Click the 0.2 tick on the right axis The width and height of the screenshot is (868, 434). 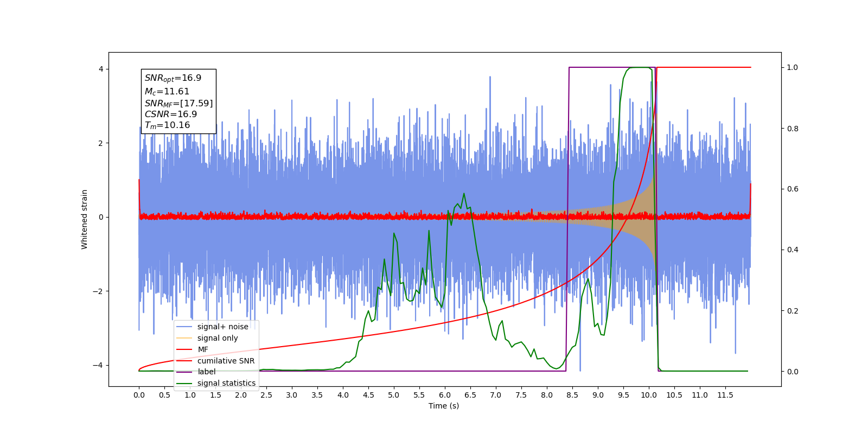793,311
